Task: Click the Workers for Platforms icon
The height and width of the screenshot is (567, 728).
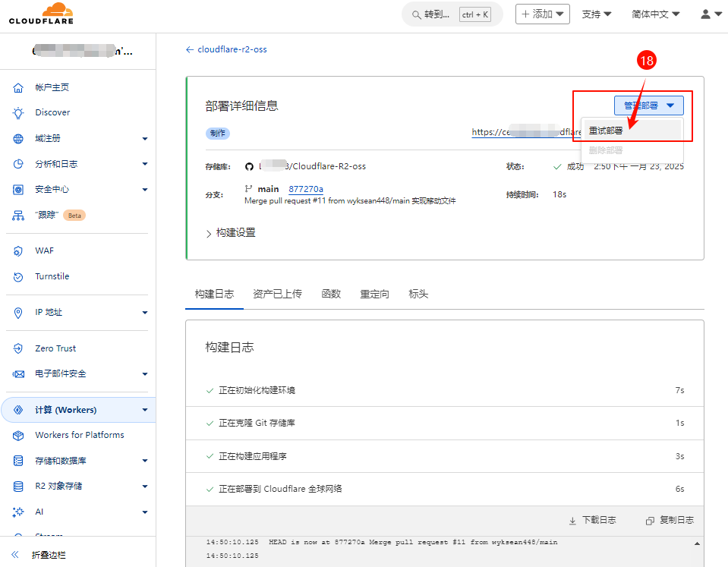Action: [19, 436]
